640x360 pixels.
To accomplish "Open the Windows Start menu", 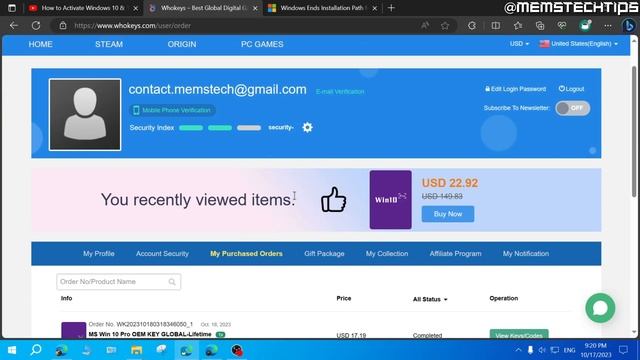I will click(x=12, y=350).
